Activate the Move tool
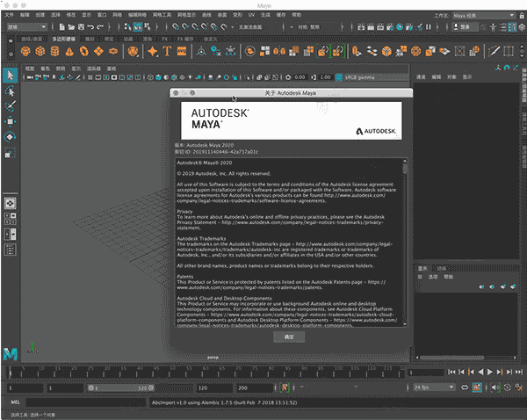Viewport: 527px width, 420px height. [10, 121]
